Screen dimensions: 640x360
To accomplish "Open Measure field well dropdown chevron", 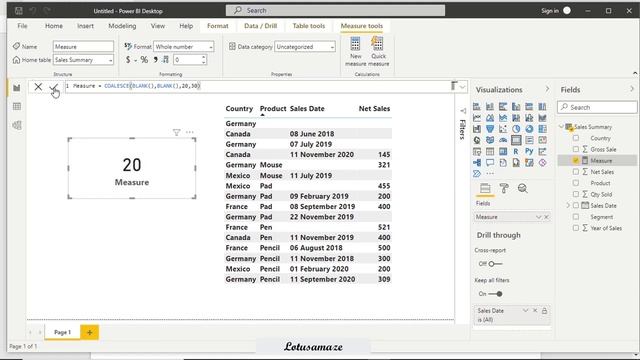I will [x=538, y=217].
